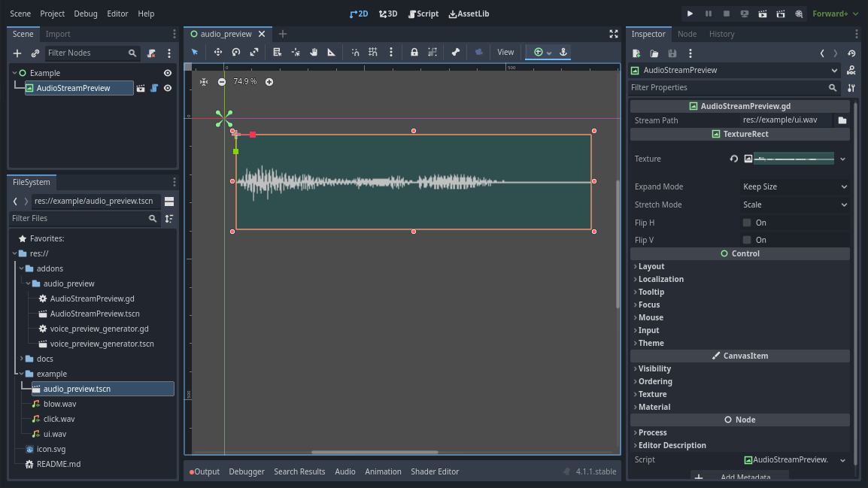Open the Scene menu
This screenshot has height=488, width=868.
point(20,14)
